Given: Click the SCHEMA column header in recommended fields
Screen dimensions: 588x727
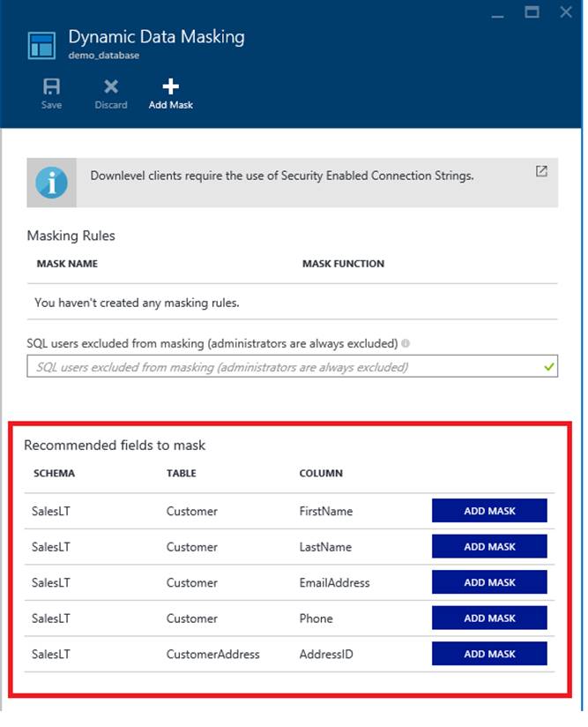Looking at the screenshot, I should (x=54, y=473).
